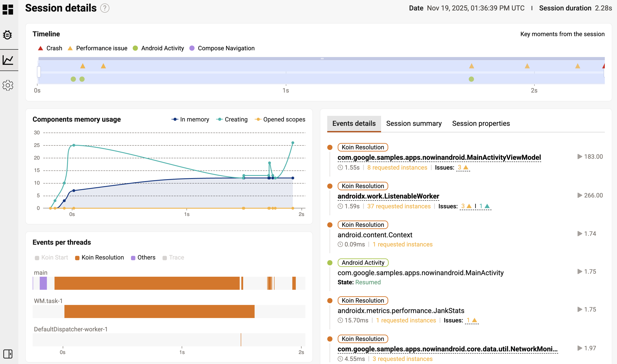Toggle the sidebar panel collapse icon
The height and width of the screenshot is (364, 617).
pos(8,354)
